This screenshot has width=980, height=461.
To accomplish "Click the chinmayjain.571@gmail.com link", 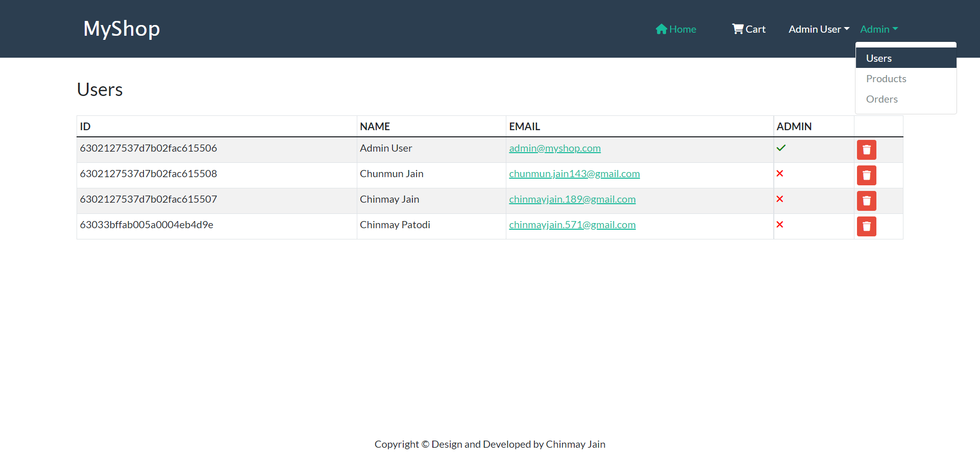I will (572, 225).
